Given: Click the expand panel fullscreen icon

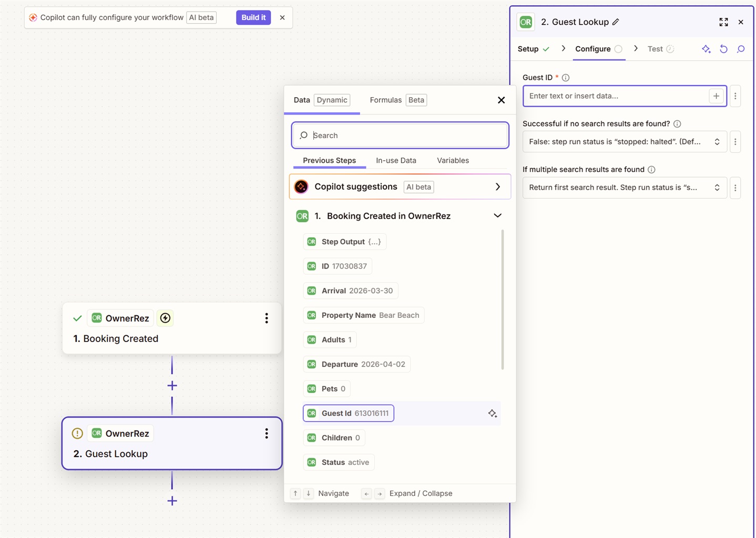Looking at the screenshot, I should tap(723, 22).
